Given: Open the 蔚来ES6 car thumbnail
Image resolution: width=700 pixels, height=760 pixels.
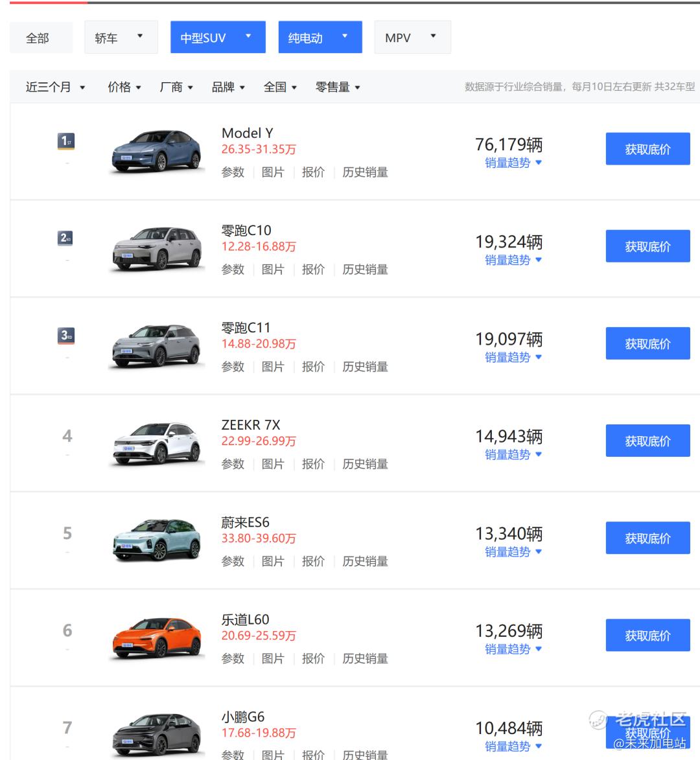Looking at the screenshot, I should (x=156, y=540).
